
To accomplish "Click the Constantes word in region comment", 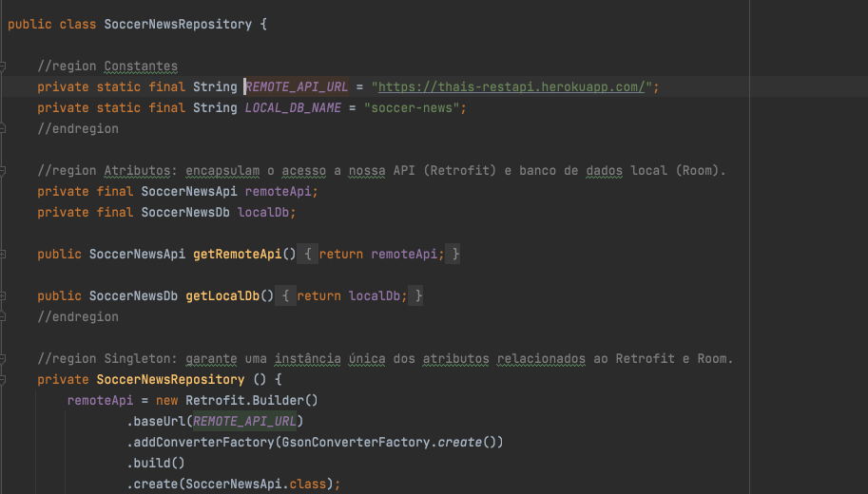I will [141, 66].
